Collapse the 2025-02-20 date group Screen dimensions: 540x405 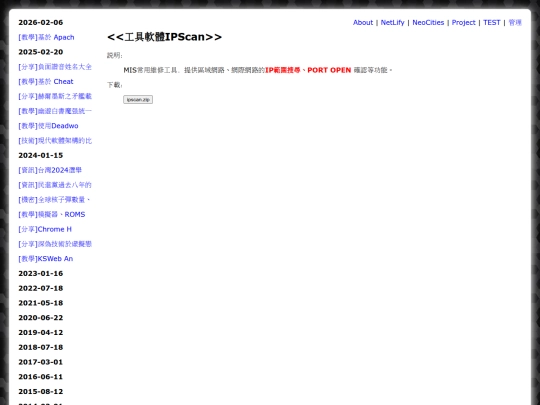tap(41, 52)
